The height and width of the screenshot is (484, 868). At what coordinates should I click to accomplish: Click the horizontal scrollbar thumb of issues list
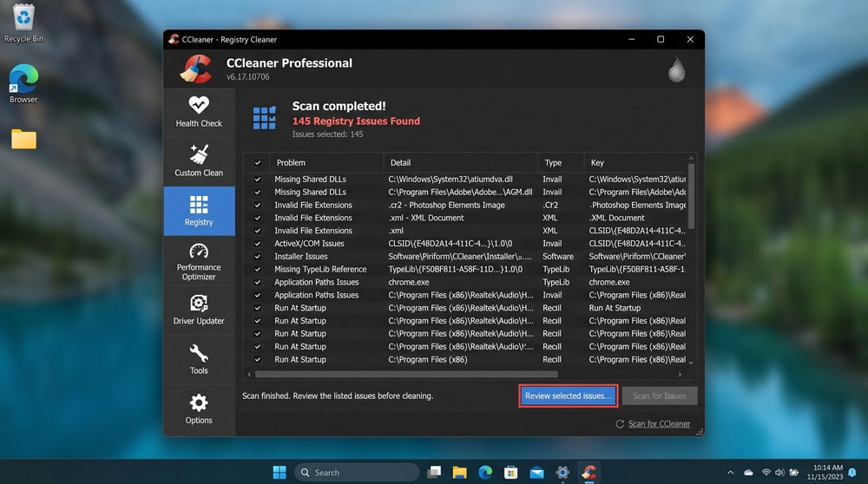405,375
